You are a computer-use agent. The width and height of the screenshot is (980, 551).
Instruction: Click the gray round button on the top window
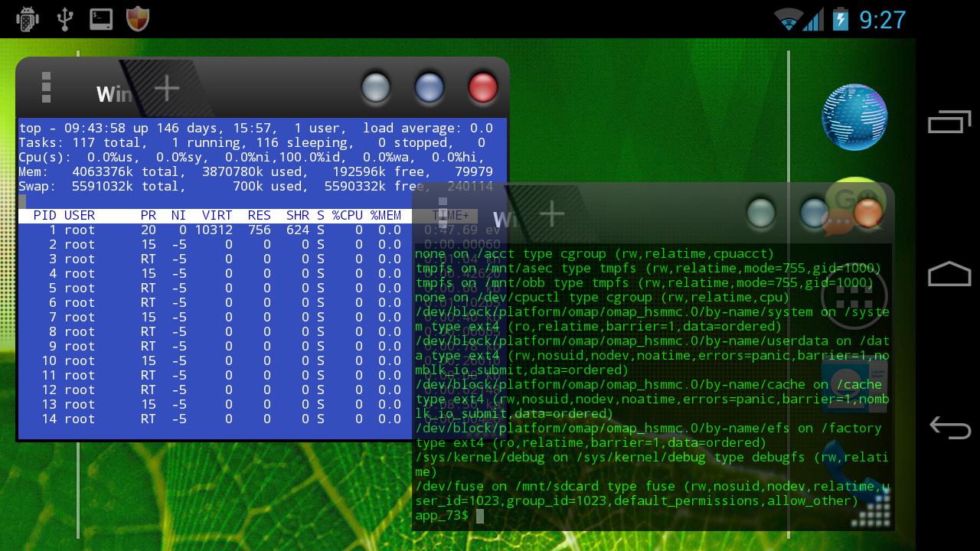point(375,88)
